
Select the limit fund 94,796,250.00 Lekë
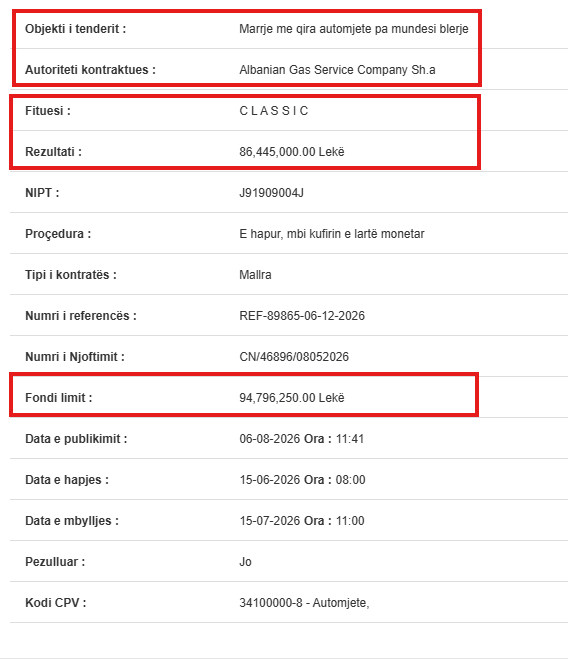291,398
